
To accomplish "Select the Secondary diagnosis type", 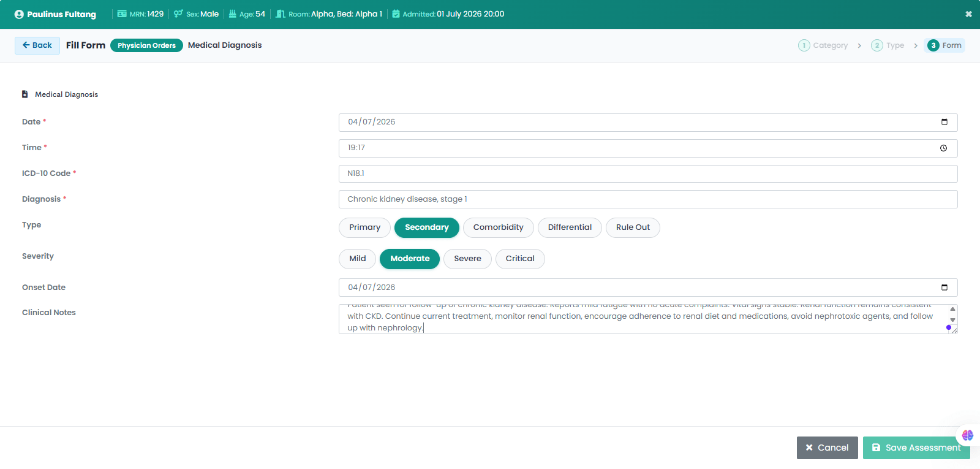I will [x=427, y=227].
